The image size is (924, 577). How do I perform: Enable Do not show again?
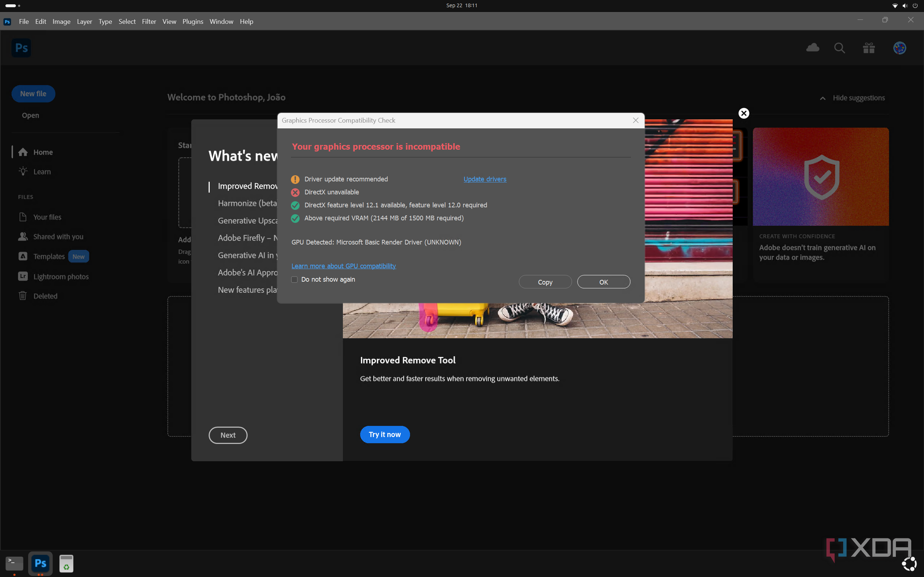[x=293, y=279]
